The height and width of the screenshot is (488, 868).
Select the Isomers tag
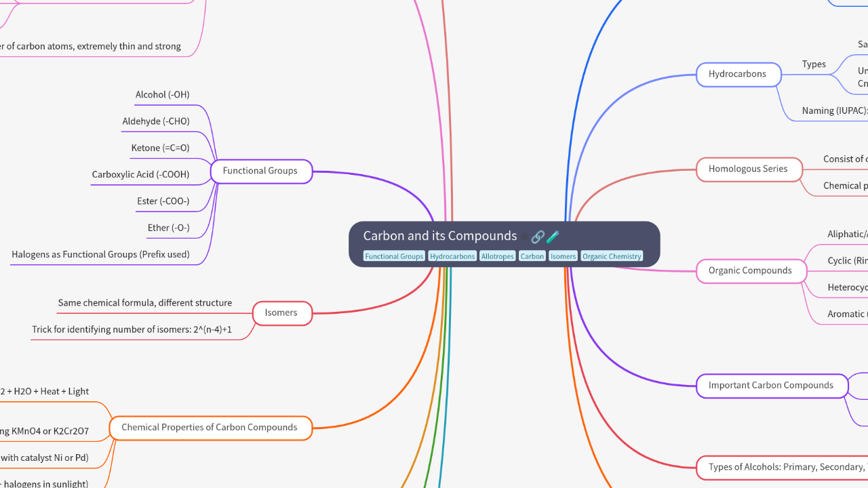564,256
